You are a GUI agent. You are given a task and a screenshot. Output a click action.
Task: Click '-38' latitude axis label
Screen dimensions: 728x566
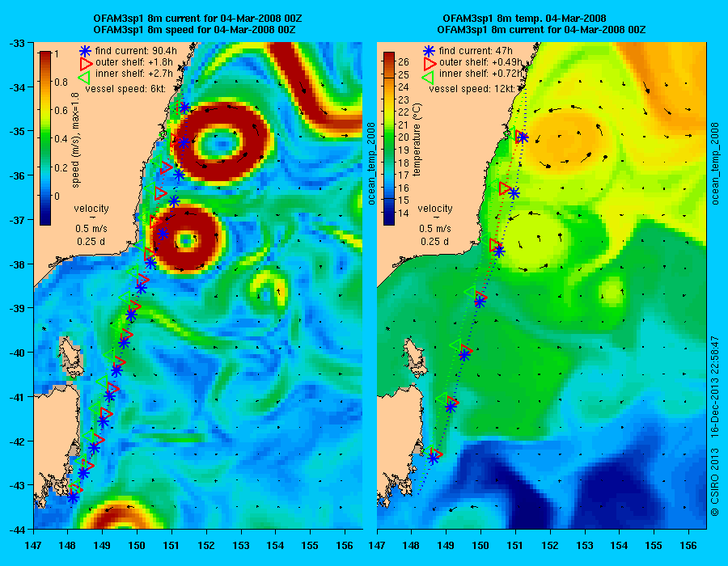tap(17, 264)
